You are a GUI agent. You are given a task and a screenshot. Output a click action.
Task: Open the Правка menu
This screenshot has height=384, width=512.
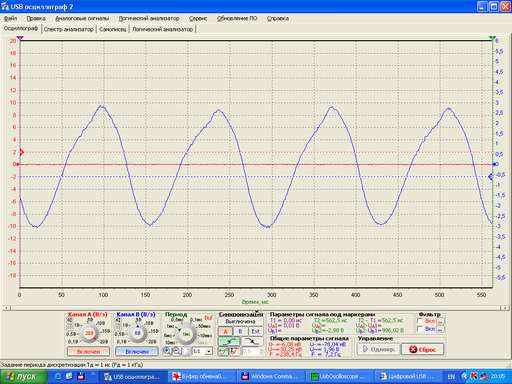(x=36, y=19)
